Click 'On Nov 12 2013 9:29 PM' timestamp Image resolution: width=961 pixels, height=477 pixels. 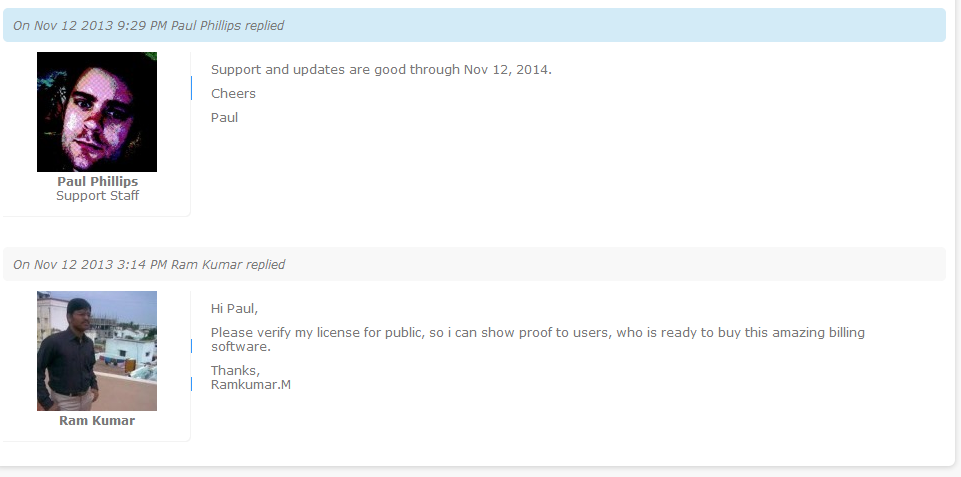click(90, 25)
